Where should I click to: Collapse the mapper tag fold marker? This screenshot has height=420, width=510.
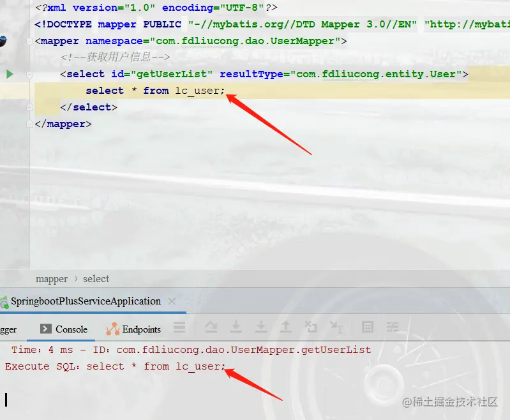[x=29, y=41]
